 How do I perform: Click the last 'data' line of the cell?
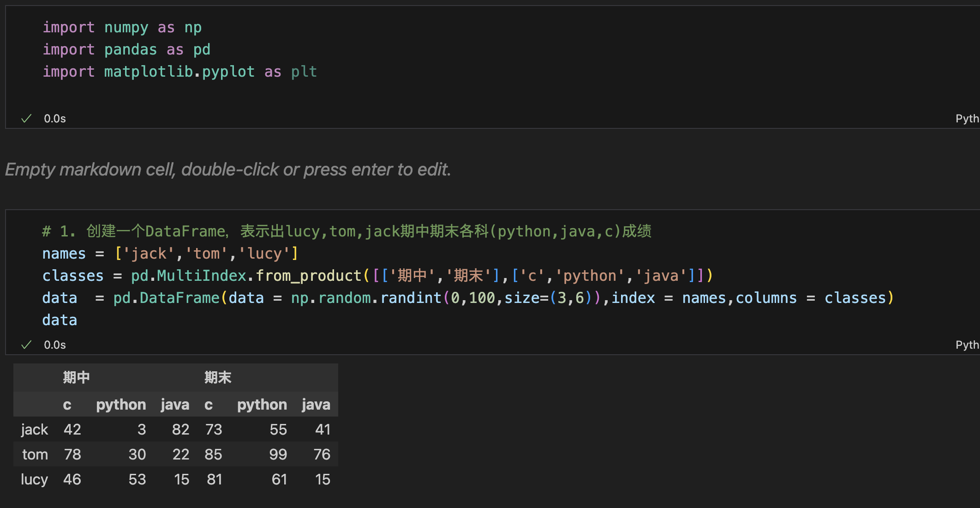(x=60, y=320)
